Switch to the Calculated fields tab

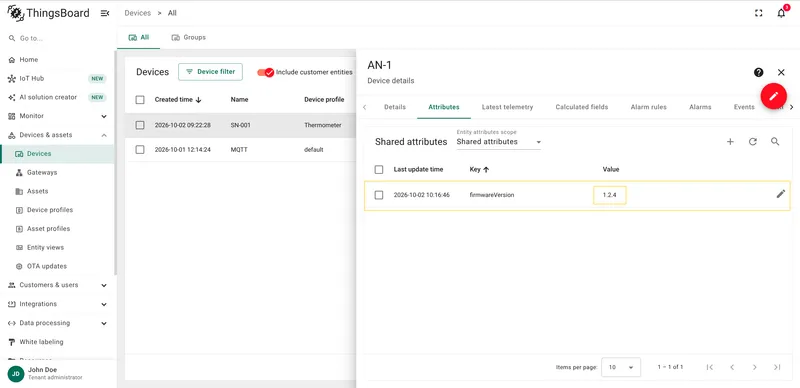(x=582, y=107)
